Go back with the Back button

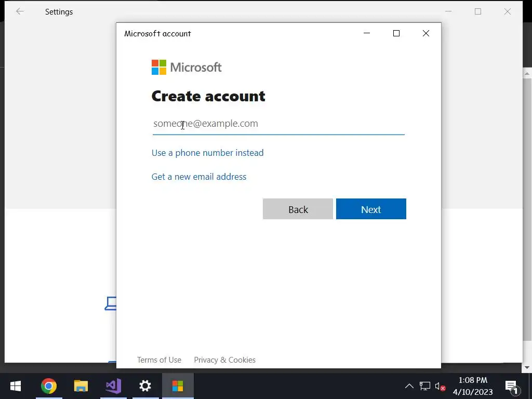pos(298,209)
